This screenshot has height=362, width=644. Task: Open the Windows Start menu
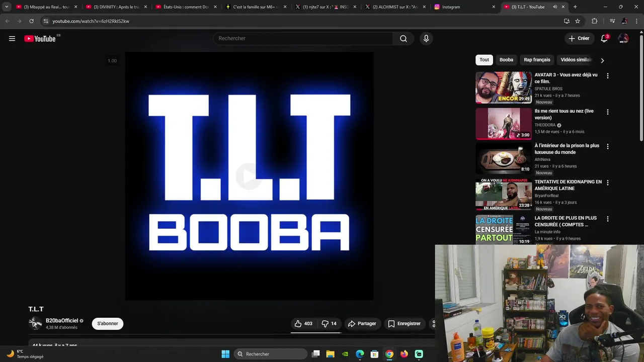(x=225, y=354)
